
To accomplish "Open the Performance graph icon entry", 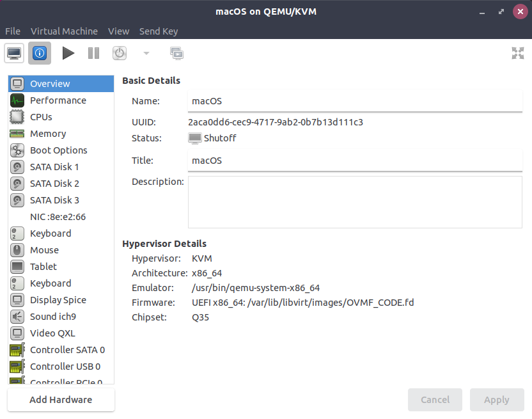I will point(17,100).
